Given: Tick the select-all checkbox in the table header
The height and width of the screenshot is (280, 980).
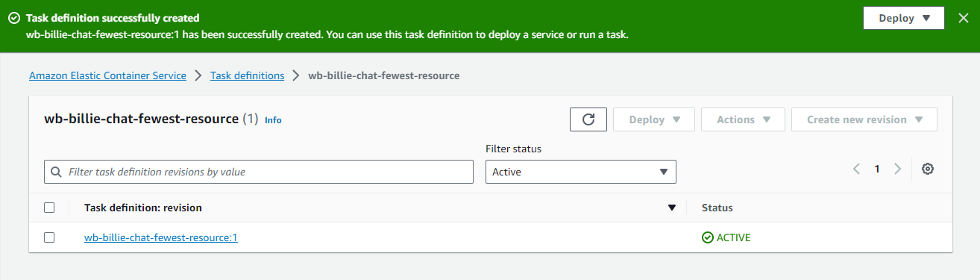Looking at the screenshot, I should point(49,208).
